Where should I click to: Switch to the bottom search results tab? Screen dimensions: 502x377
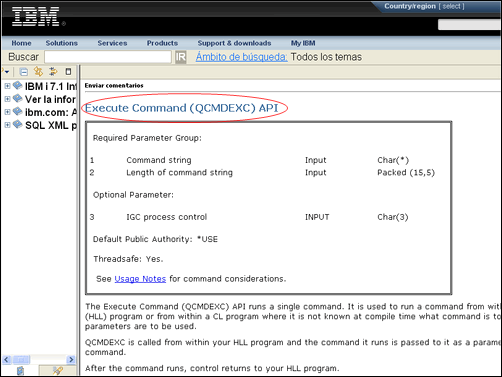pyautogui.click(x=57, y=370)
